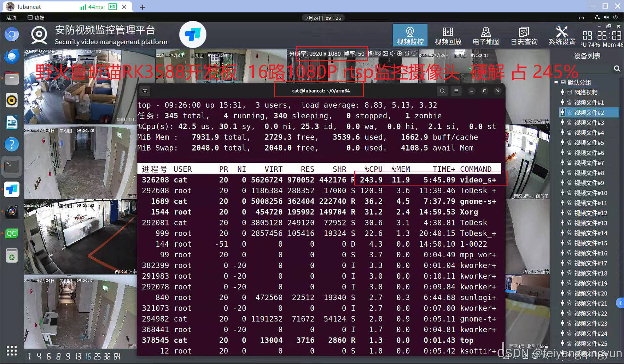The image size is (624, 364).
Task: Open the 活动 menu in the top bar
Action: tap(11, 17)
